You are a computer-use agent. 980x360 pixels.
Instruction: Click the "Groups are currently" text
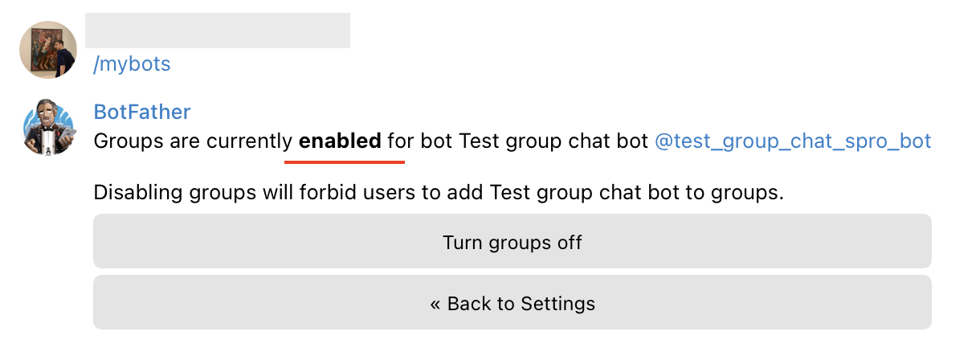193,141
